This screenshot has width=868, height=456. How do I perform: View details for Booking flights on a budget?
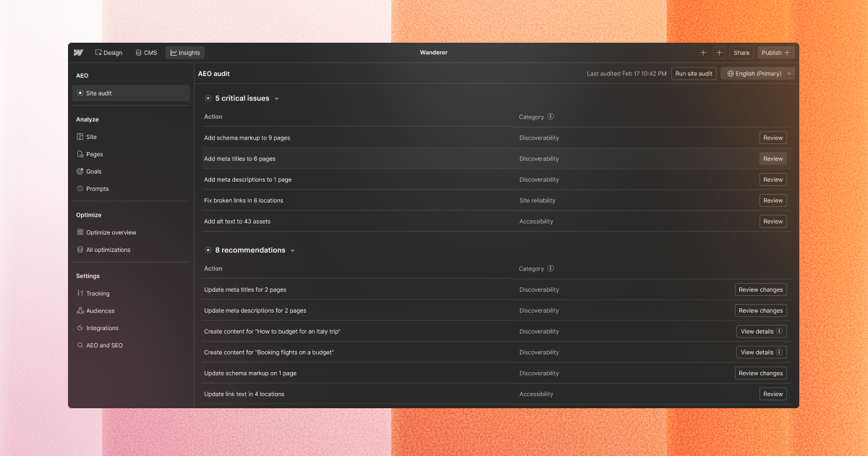[x=761, y=352]
